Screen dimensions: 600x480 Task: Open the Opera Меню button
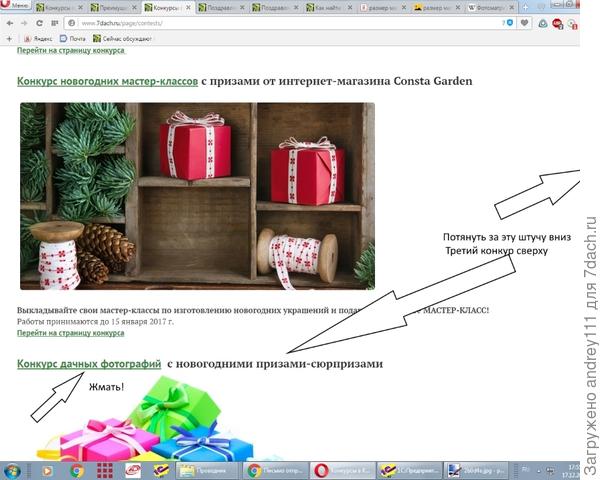click(13, 6)
